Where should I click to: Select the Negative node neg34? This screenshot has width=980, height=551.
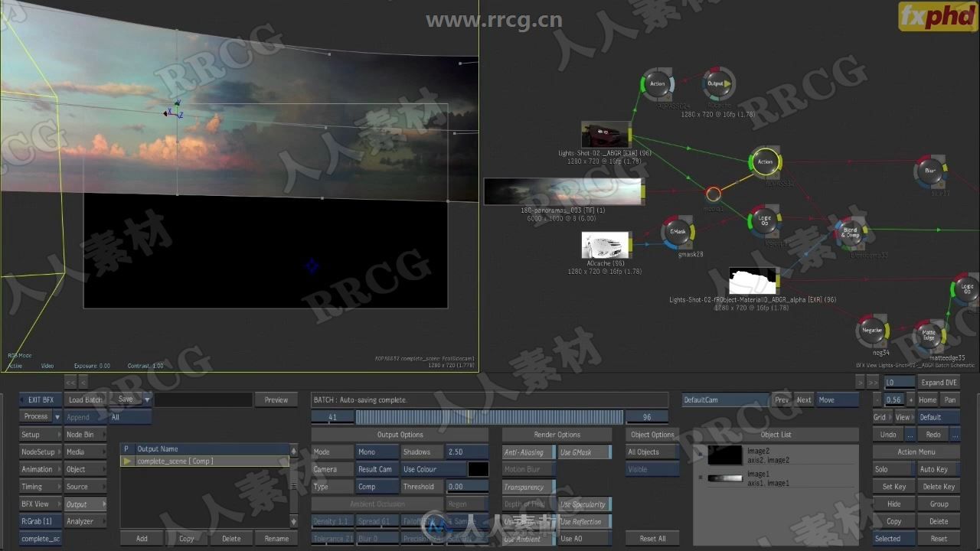(873, 331)
